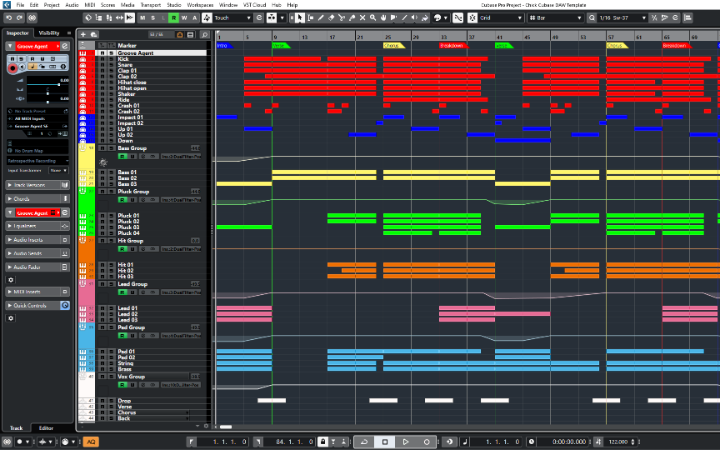Switch to the Editor tab at the bottom

[46, 428]
